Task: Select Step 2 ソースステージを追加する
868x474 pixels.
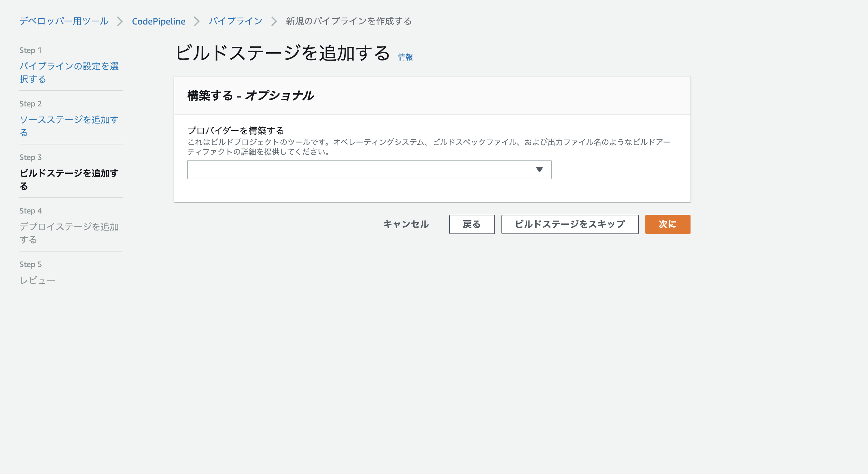Action: pos(69,126)
